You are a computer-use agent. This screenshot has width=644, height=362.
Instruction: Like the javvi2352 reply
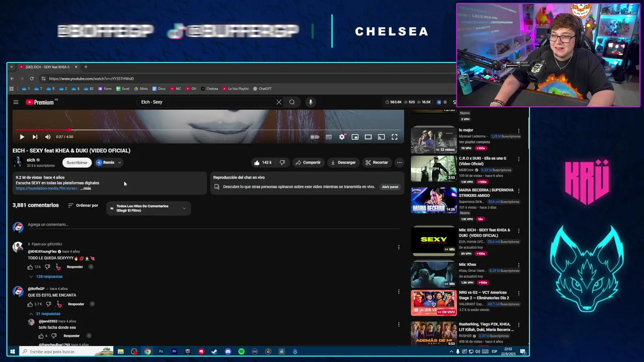(x=41, y=336)
